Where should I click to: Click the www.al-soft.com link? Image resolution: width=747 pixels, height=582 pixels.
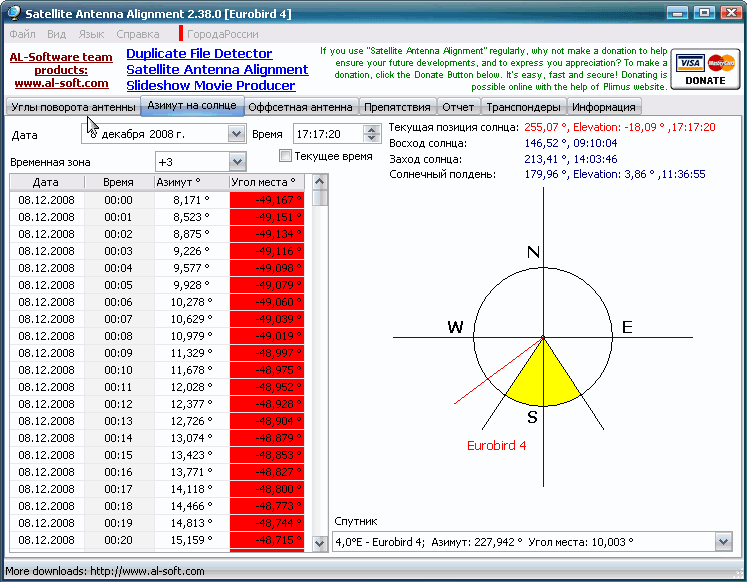[61, 83]
